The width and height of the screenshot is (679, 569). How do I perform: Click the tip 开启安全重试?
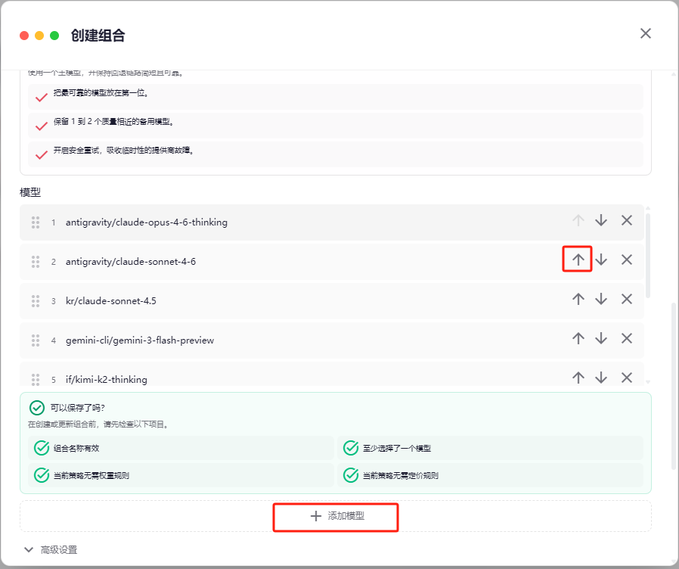(336, 154)
